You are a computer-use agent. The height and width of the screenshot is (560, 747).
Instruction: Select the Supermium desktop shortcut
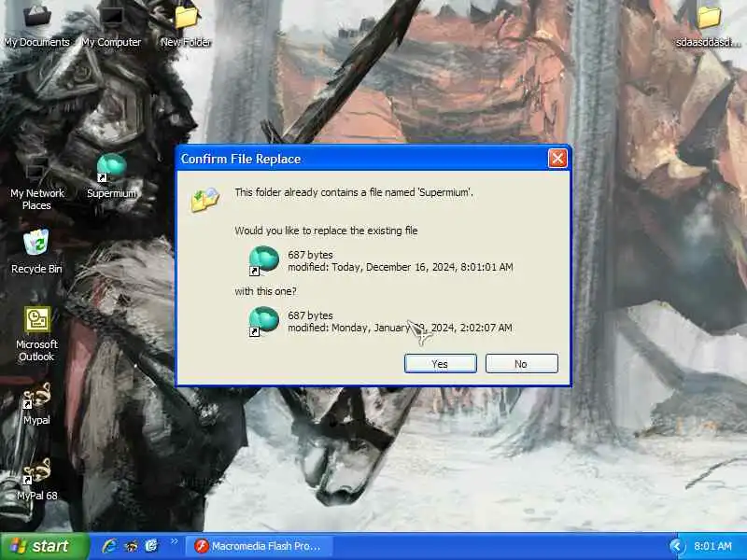tap(111, 176)
